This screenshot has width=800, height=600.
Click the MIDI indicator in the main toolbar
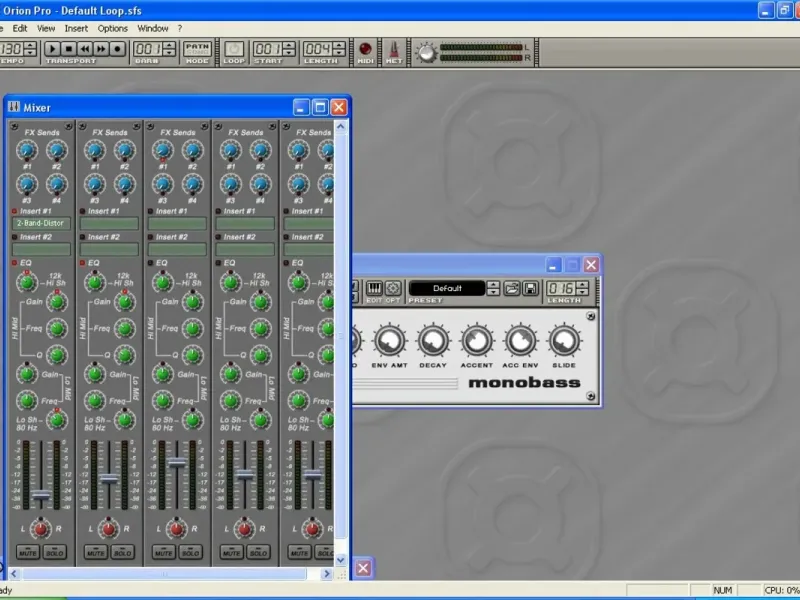(365, 49)
